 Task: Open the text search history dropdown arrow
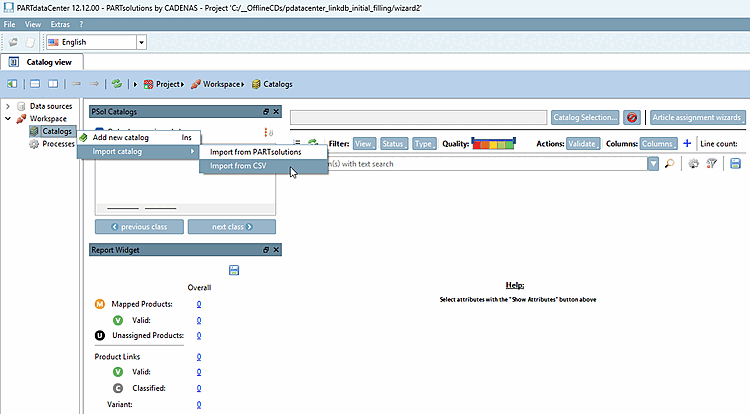point(653,164)
